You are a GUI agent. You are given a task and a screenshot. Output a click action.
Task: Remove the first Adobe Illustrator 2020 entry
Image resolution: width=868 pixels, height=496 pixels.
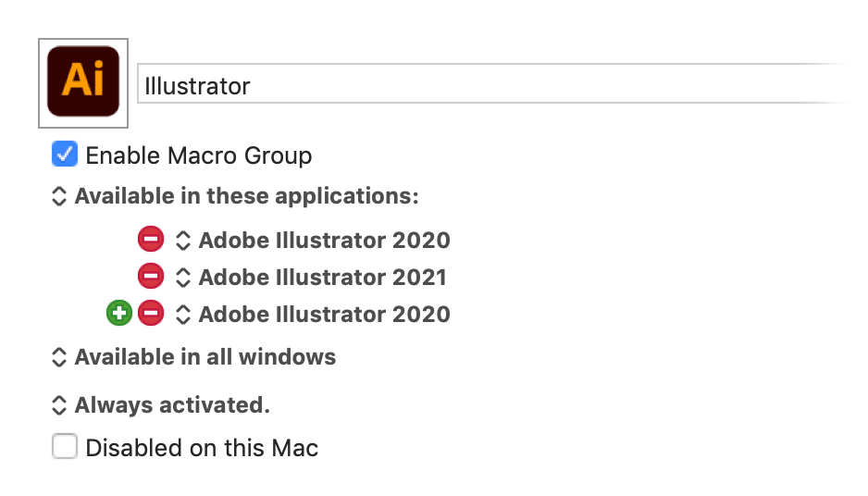(151, 239)
